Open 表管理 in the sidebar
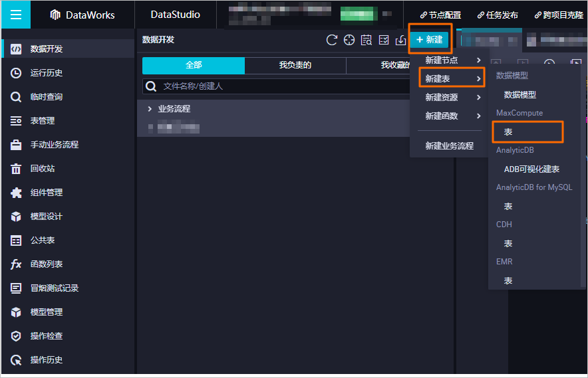 click(68, 121)
